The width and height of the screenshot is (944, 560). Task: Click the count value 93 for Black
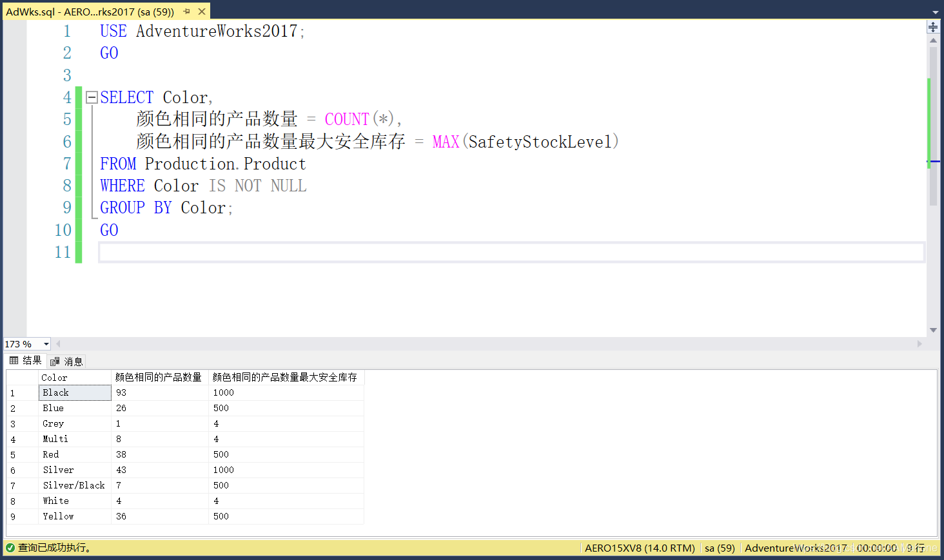tap(160, 392)
